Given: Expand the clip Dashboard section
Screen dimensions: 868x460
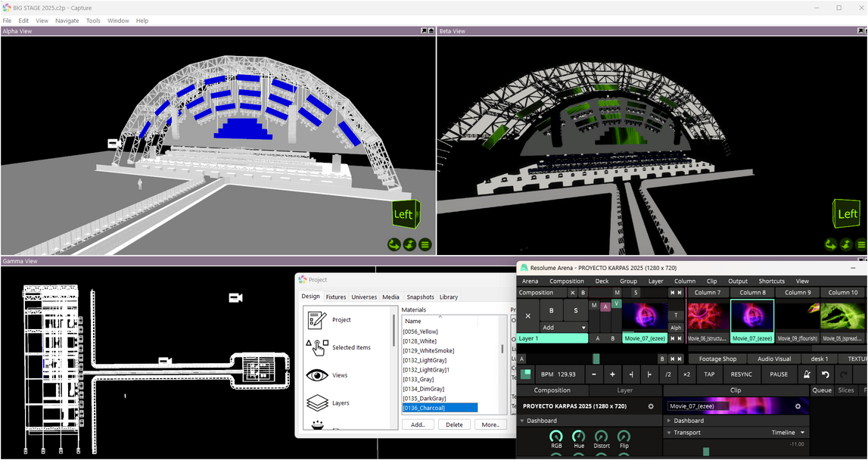Looking at the screenshot, I should pyautogui.click(x=669, y=421).
